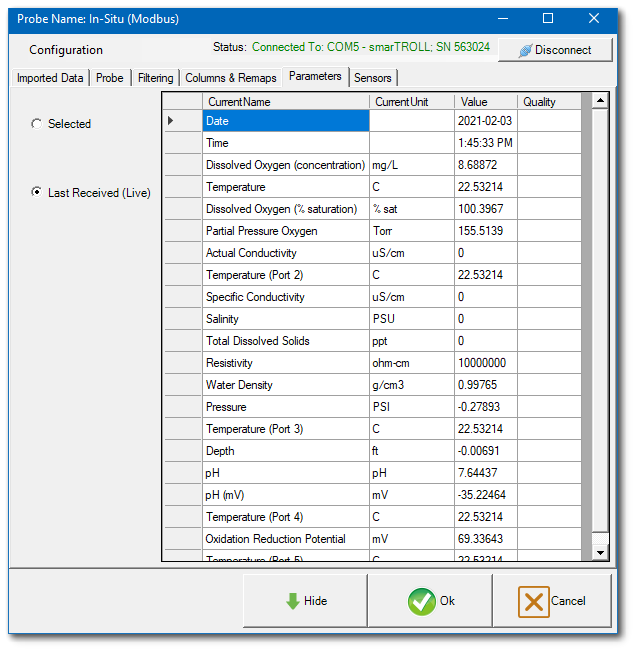Image resolution: width=634 pixels, height=650 pixels.
Task: Click the pressure value '-0.27893'
Action: [x=486, y=407]
